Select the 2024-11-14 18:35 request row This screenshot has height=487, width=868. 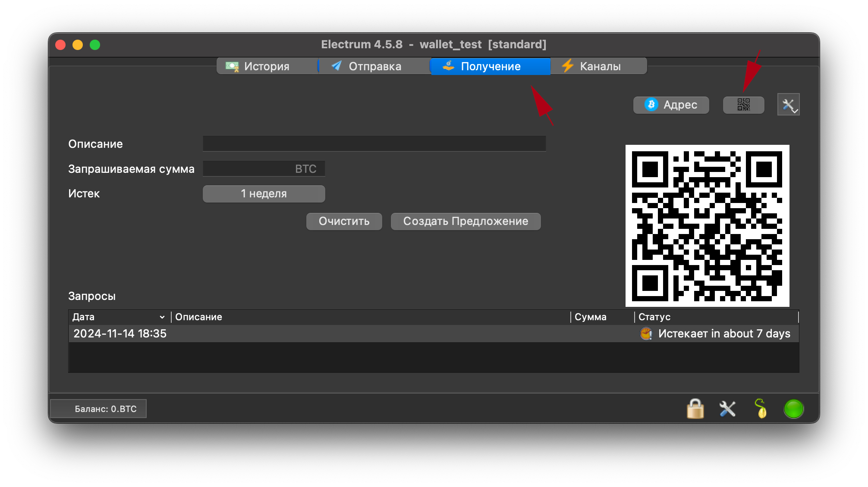tap(434, 334)
